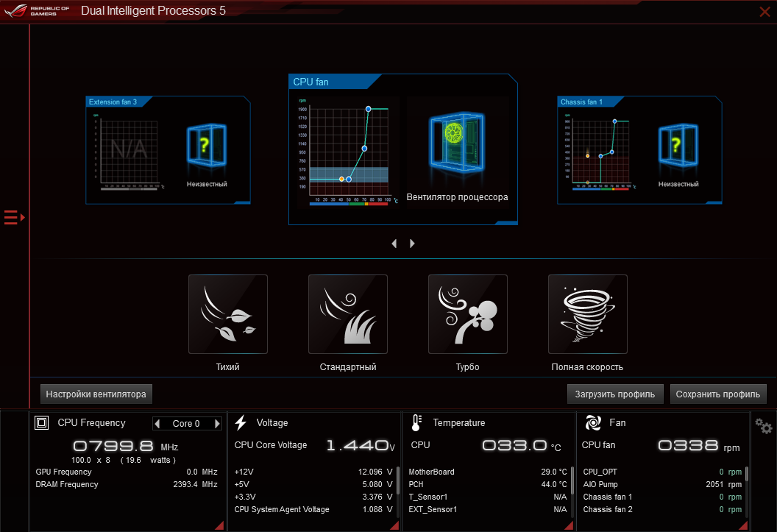Screen dimensions: 777x532
Task: Go to previous fan with left carousel arrow
Action: point(394,244)
